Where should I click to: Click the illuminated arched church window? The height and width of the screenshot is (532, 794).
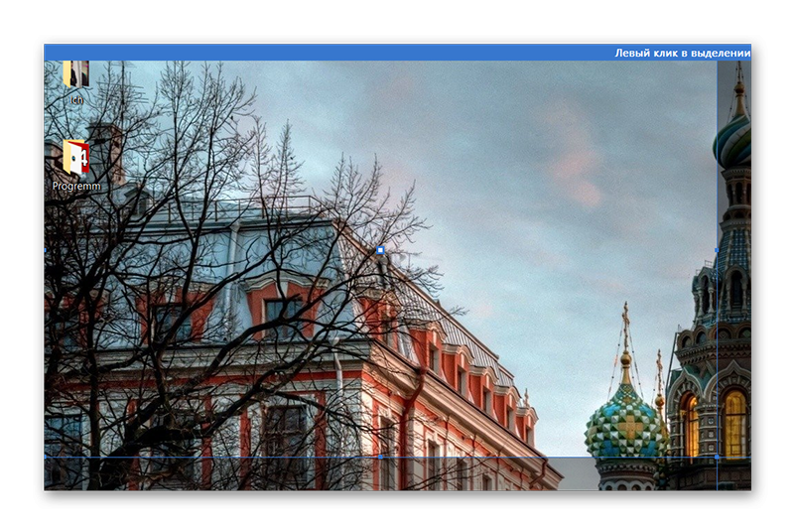point(733,422)
